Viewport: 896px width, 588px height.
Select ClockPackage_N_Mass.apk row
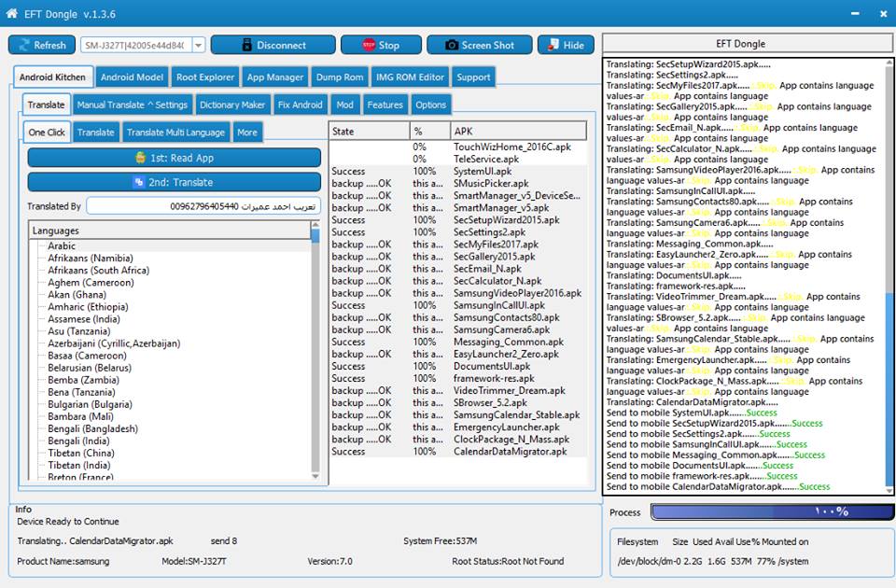point(458,440)
